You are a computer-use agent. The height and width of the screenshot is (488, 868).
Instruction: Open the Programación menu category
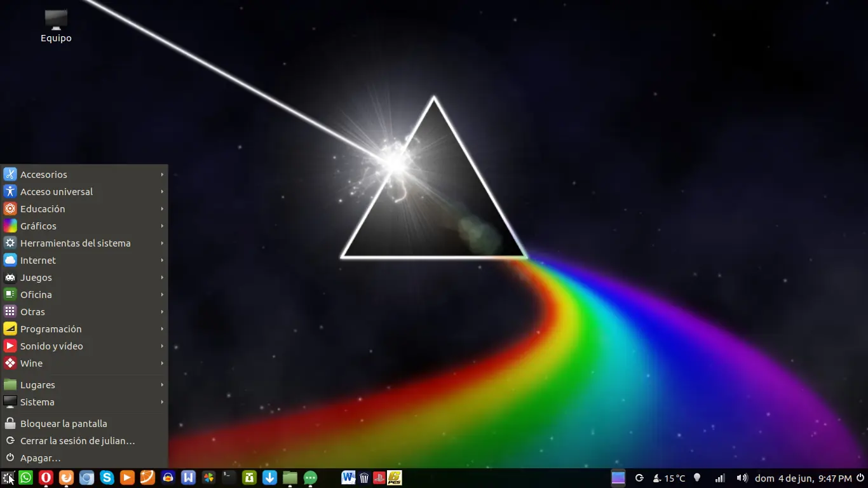click(x=84, y=329)
